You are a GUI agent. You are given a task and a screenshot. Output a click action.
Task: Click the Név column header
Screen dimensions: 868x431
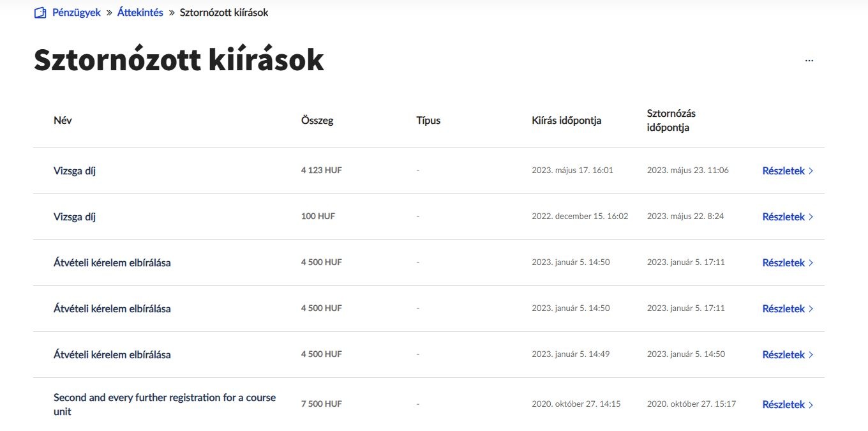pyautogui.click(x=63, y=121)
